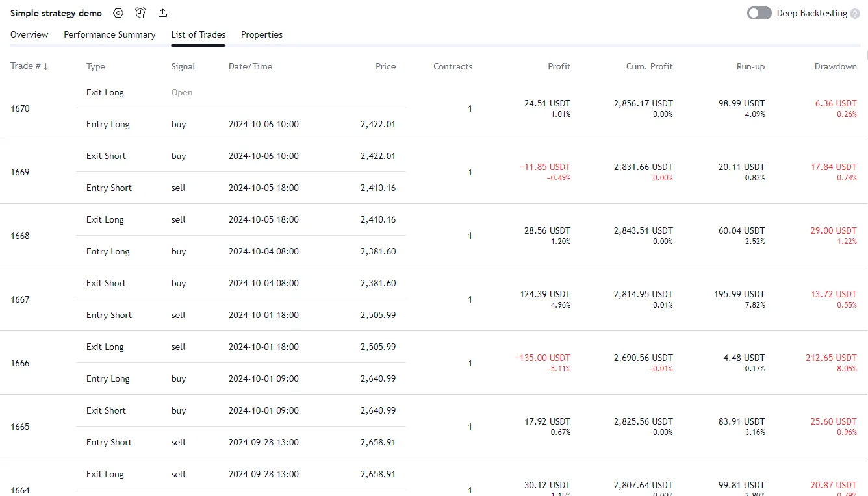This screenshot has width=868, height=496.
Task: Click the Price column header
Action: click(x=385, y=66)
